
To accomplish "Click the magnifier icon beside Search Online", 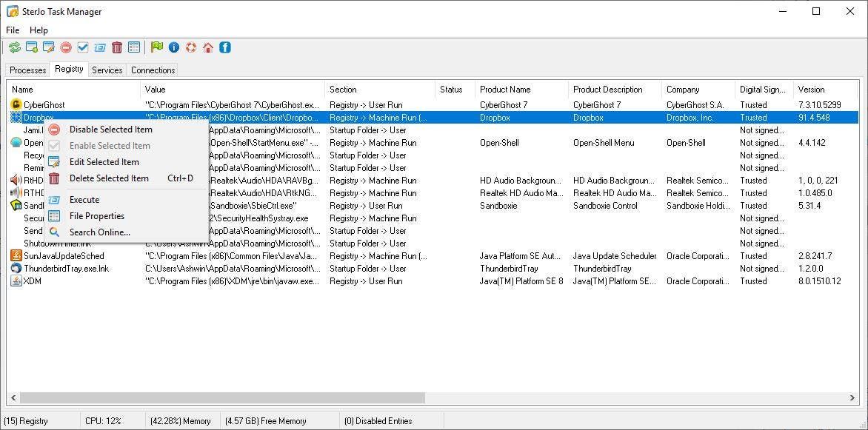I will click(x=54, y=232).
